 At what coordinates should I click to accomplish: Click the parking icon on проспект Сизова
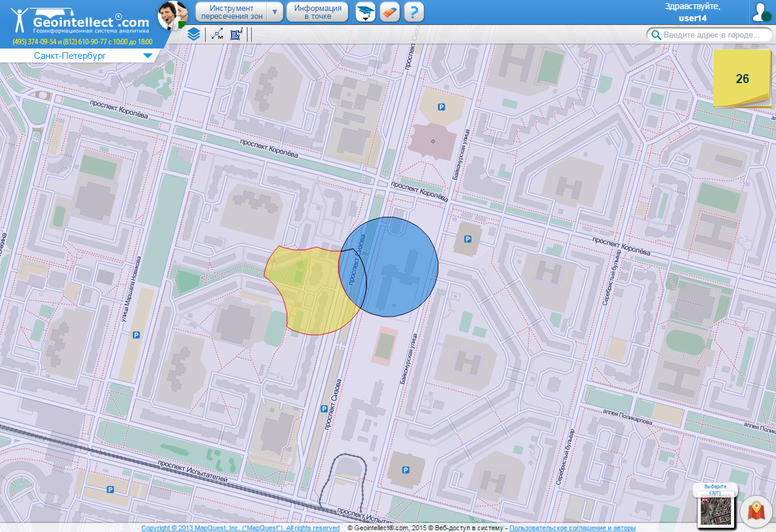tap(323, 409)
